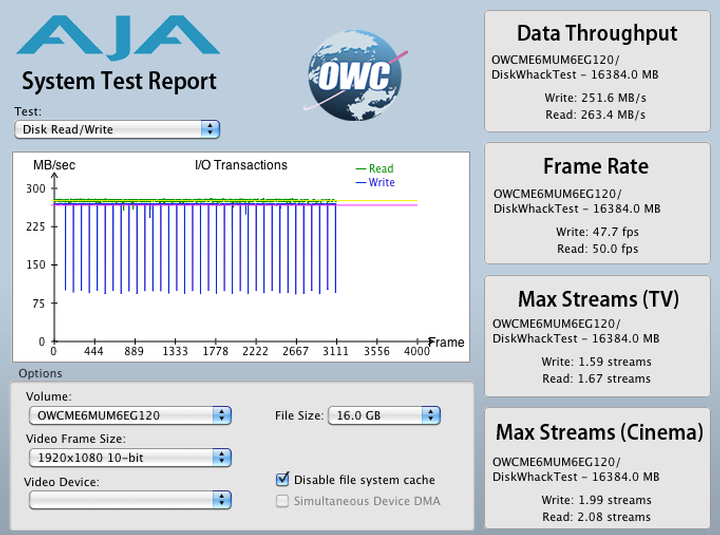Select the Frame Rate results panel
Image resolution: width=720 pixels, height=535 pixels.
coord(596,204)
